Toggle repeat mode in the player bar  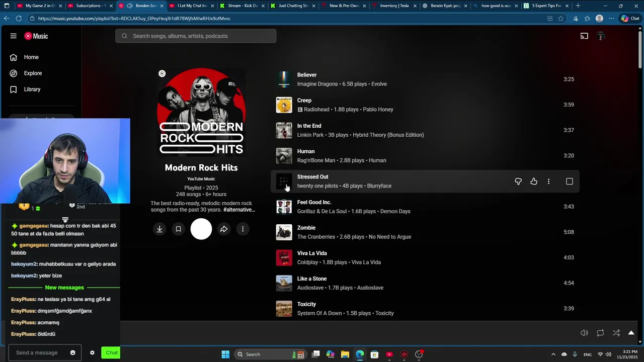[x=600, y=333]
